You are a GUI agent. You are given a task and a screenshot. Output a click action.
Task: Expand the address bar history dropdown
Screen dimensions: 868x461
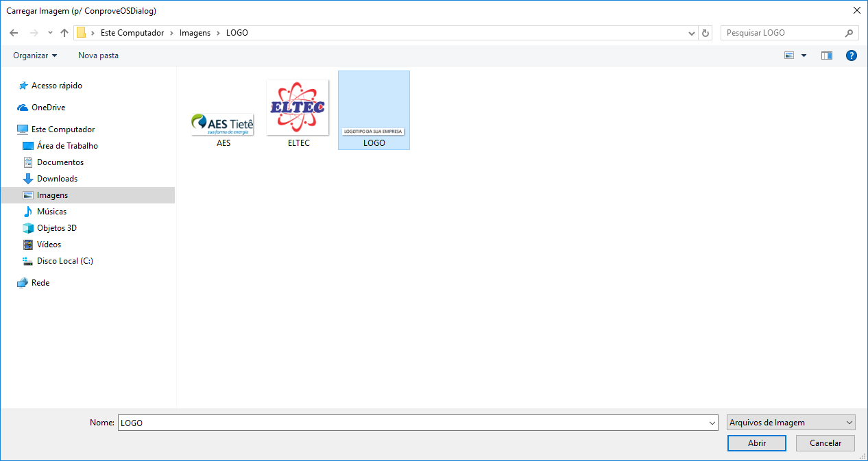692,33
